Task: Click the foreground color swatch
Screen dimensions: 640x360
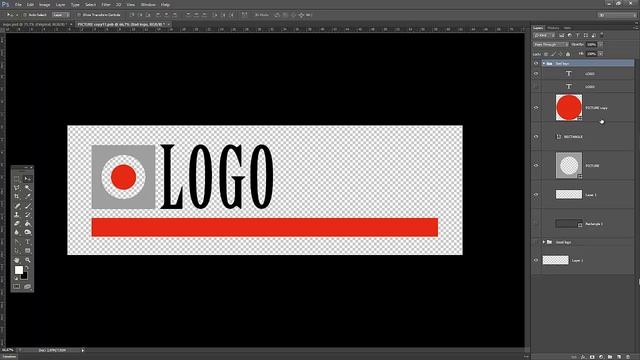Action: [x=19, y=270]
